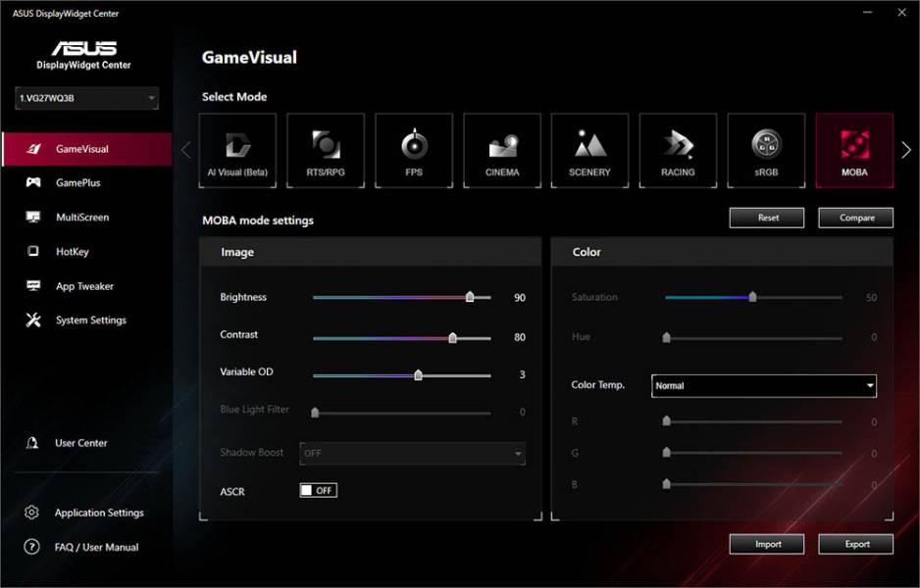Open System Settings in the sidebar
The width and height of the screenshot is (920, 588).
[x=87, y=320]
